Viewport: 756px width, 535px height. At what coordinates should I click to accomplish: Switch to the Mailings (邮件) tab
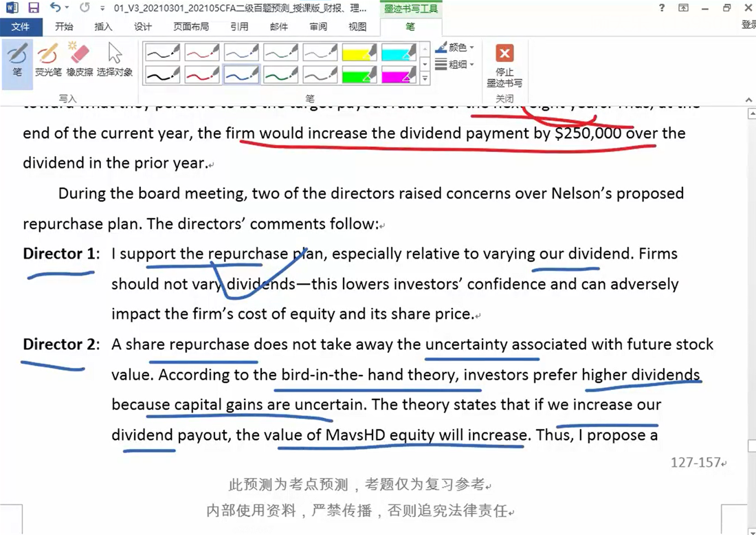[278, 27]
